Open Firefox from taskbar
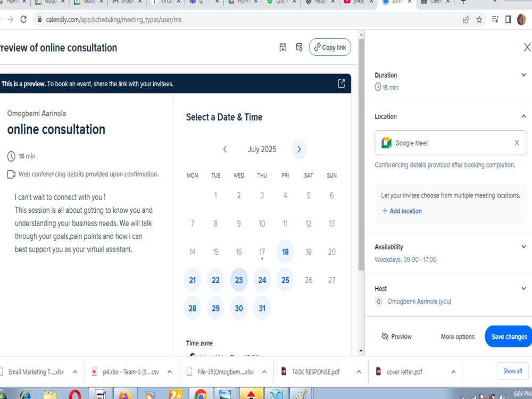Image resolution: width=532 pixels, height=399 pixels. pyautogui.click(x=125, y=395)
